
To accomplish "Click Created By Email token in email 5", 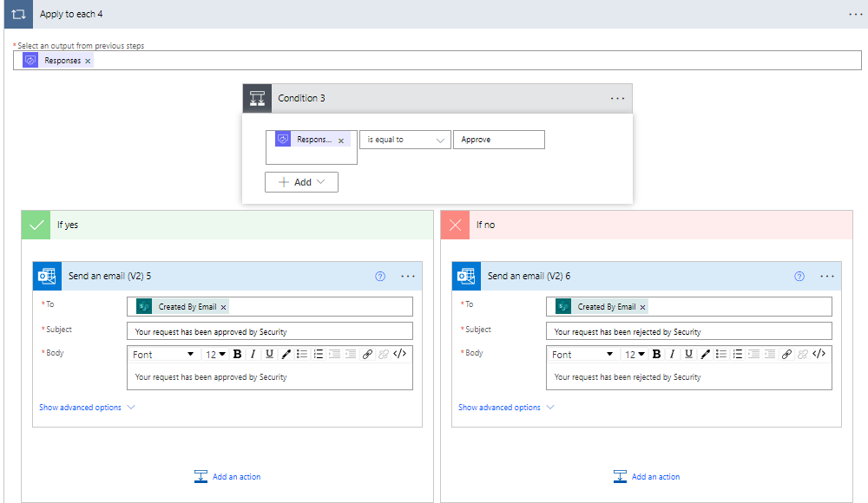I will (x=182, y=306).
